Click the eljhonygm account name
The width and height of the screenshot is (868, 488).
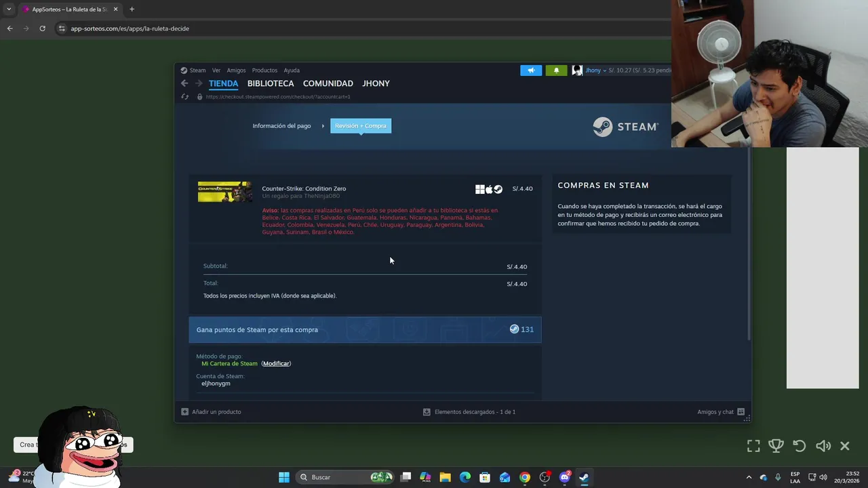216,384
